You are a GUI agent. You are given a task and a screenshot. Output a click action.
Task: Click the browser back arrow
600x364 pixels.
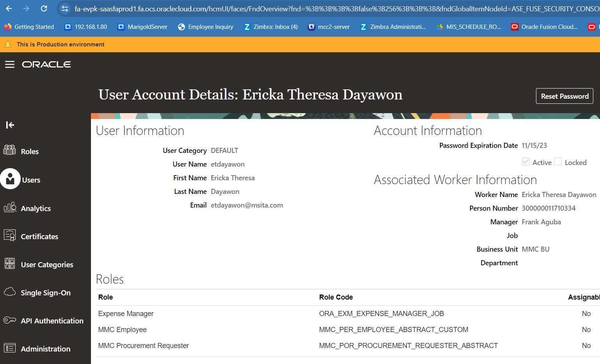click(9, 9)
